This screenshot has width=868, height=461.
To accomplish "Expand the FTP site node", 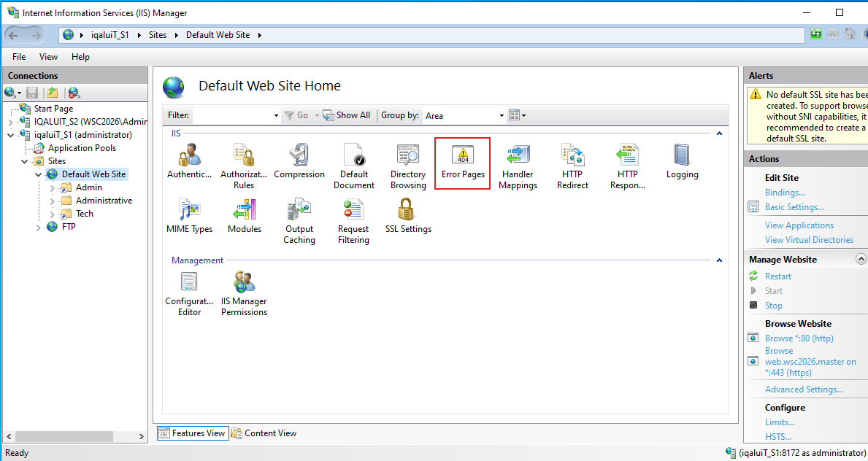I will (x=38, y=227).
